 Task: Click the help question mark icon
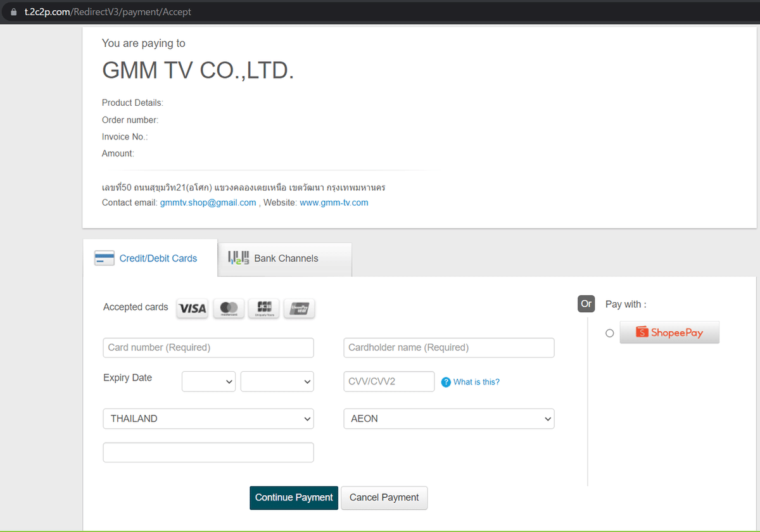pyautogui.click(x=446, y=382)
